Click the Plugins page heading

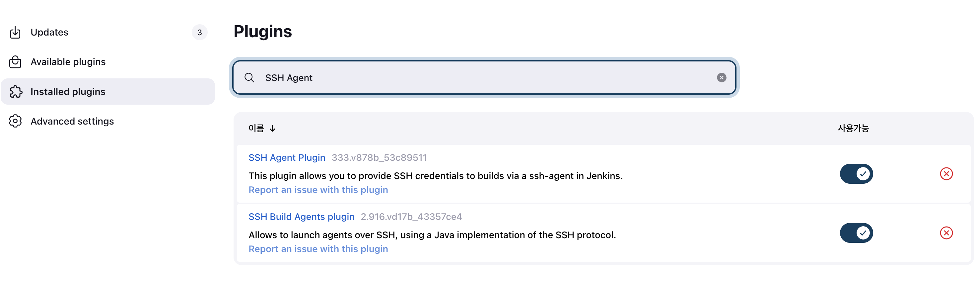(262, 32)
